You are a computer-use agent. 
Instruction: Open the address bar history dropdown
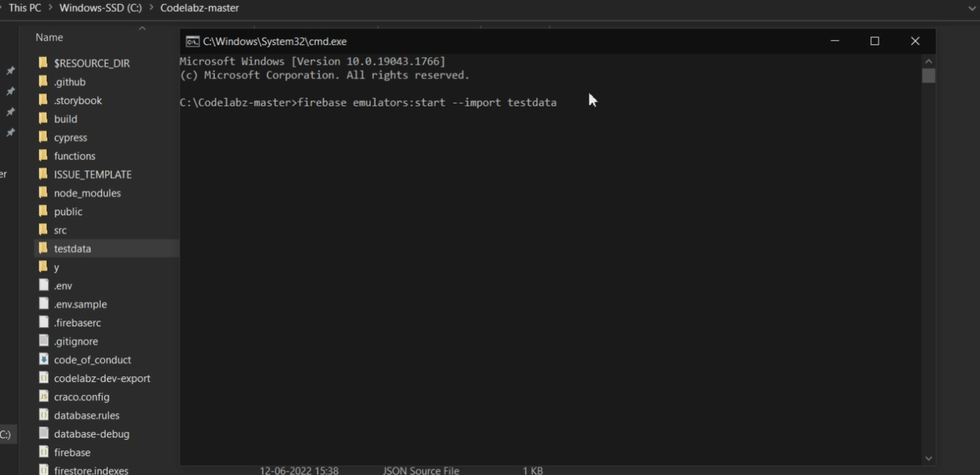click(x=972, y=8)
